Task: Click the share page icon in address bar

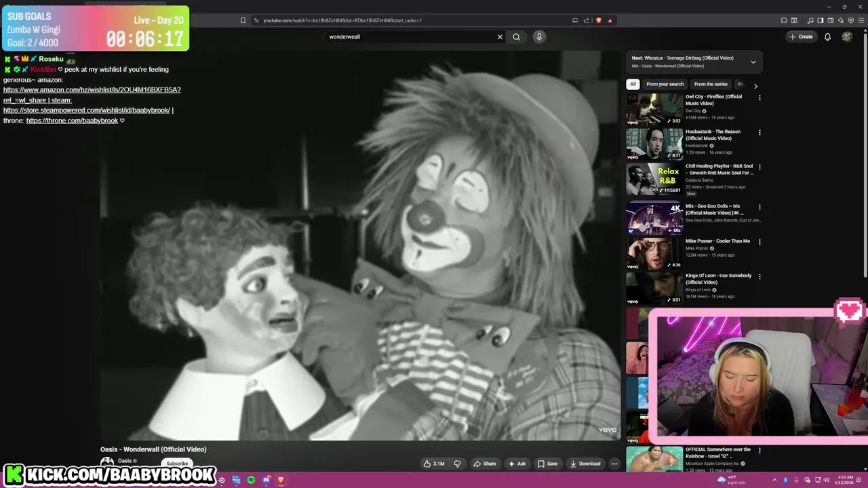Action: (x=587, y=20)
